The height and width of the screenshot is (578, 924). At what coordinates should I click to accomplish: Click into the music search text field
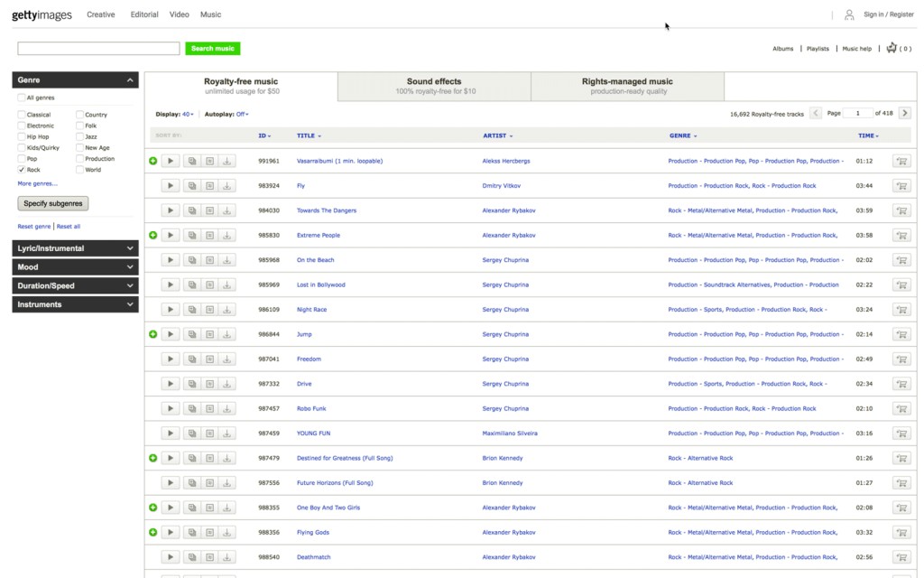[x=98, y=49]
